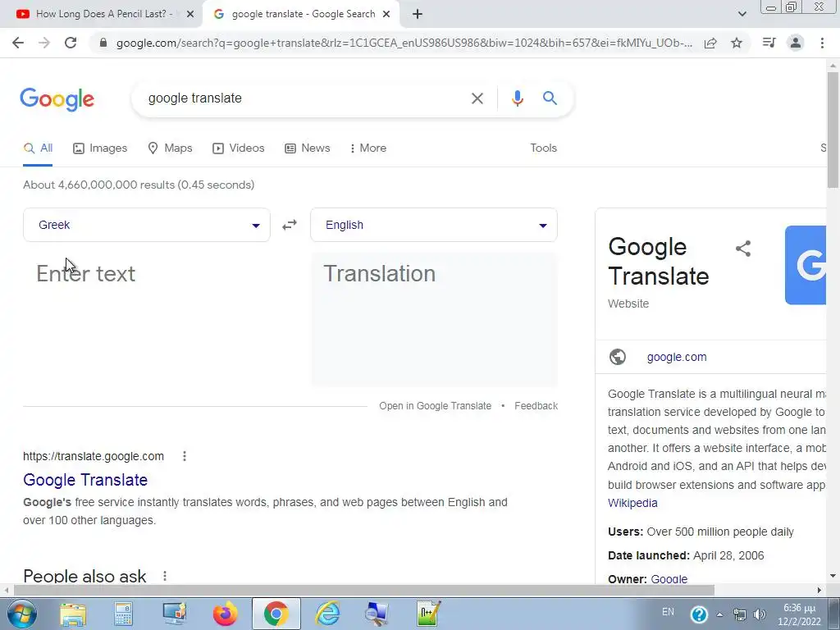Open the Greek source language dropdown
840x630 pixels.
pyautogui.click(x=147, y=225)
